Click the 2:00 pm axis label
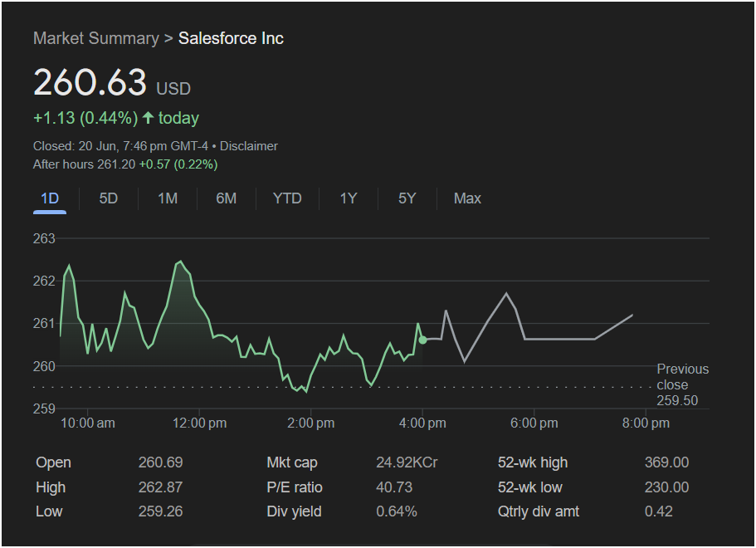 pos(311,423)
